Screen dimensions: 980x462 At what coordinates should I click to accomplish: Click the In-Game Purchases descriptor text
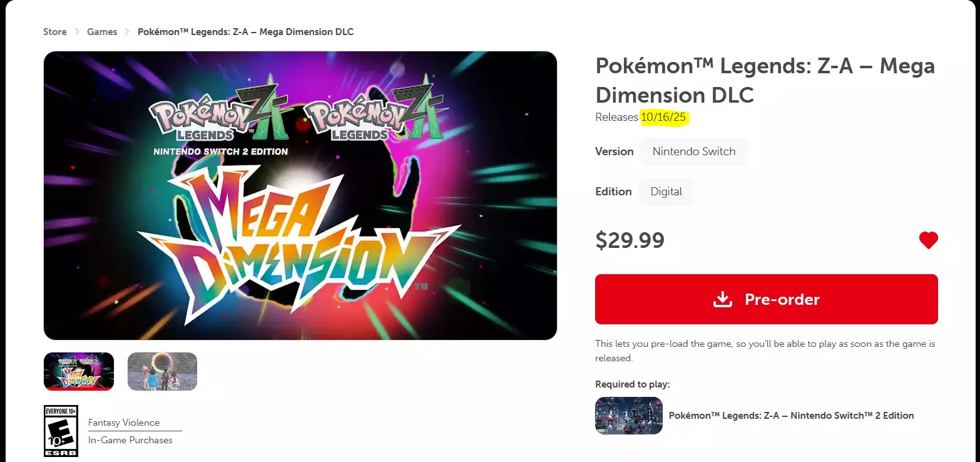(x=130, y=440)
